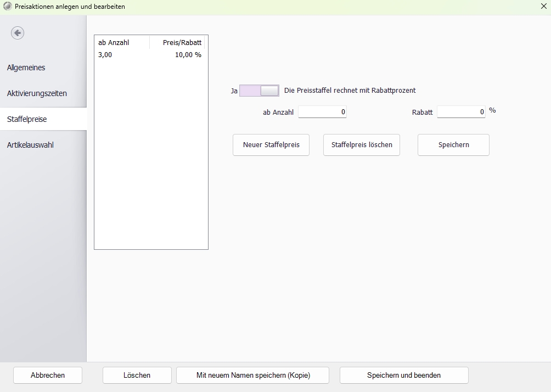
Task: Click the back arrow icon
Action: [18, 33]
